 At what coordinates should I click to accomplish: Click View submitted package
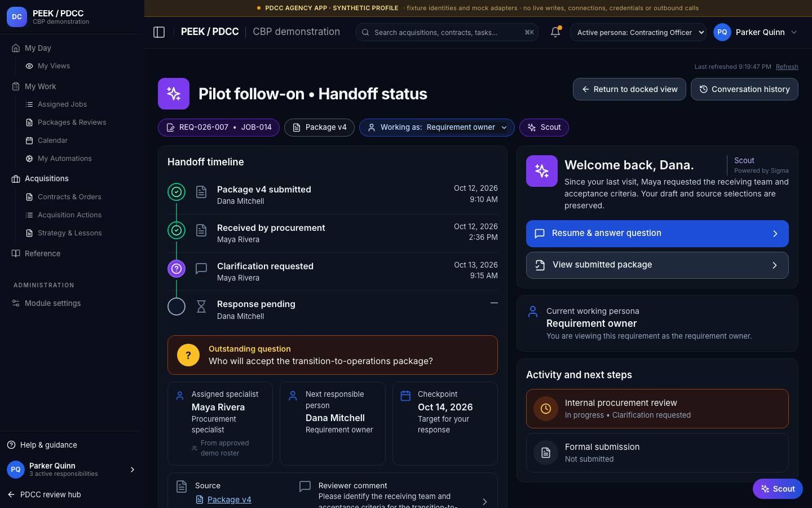coord(657,265)
